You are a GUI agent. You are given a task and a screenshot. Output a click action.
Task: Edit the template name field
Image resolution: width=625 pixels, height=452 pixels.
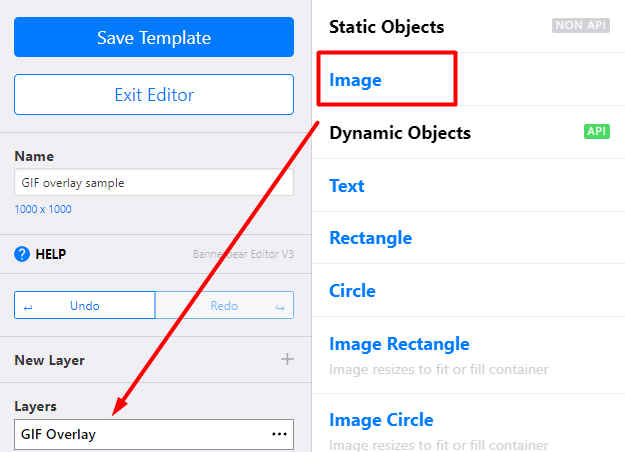(154, 183)
